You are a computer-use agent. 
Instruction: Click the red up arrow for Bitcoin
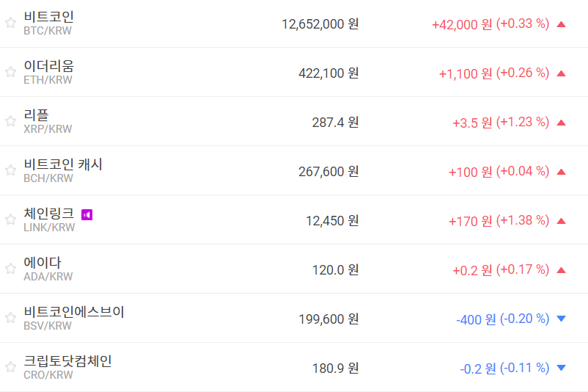tap(562, 24)
